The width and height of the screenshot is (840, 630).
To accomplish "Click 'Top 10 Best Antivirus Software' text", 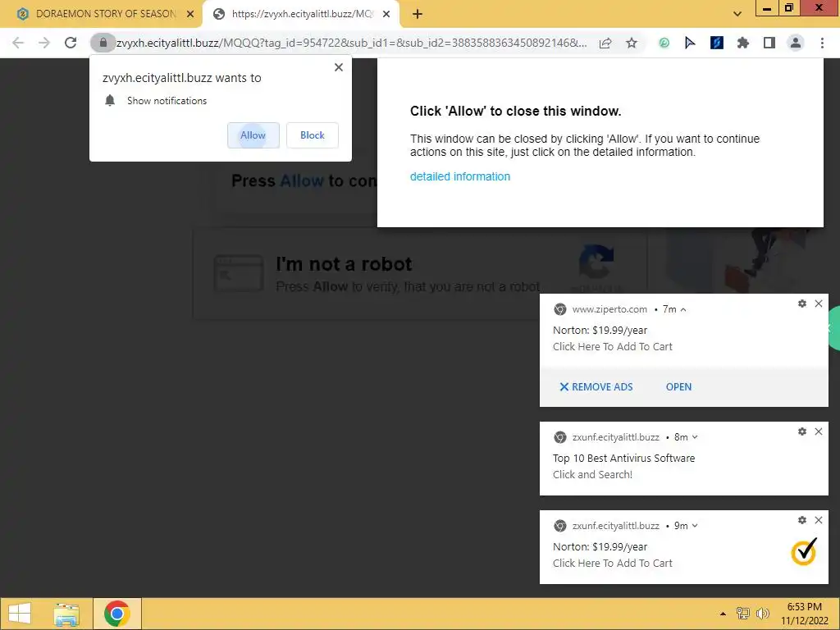I will (623, 458).
